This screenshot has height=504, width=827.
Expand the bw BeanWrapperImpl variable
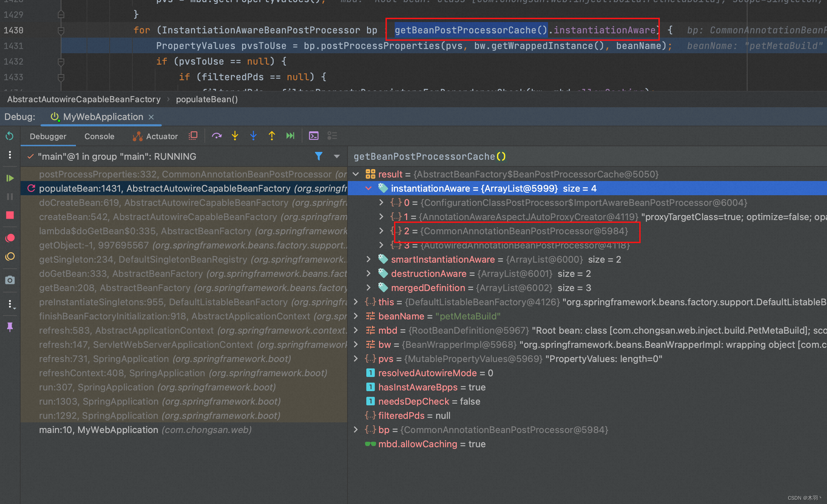356,345
